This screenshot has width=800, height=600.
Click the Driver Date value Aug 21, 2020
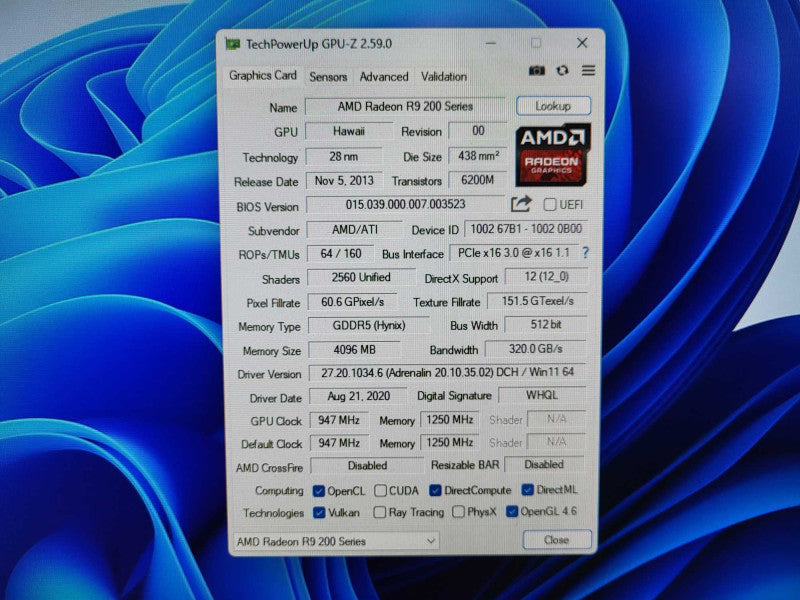pyautogui.click(x=359, y=396)
